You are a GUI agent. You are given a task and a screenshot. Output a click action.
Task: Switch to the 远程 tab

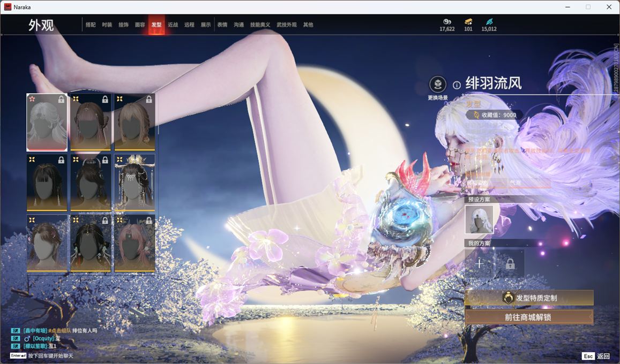tap(189, 25)
